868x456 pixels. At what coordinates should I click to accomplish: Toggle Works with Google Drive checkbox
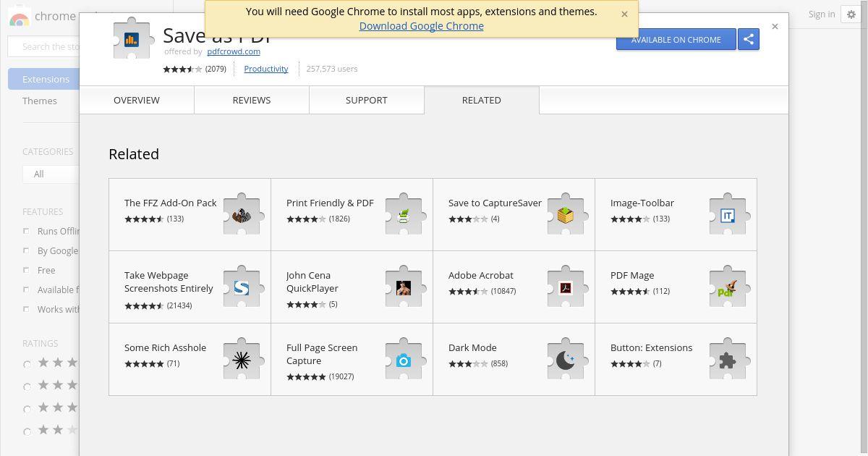coord(26,309)
